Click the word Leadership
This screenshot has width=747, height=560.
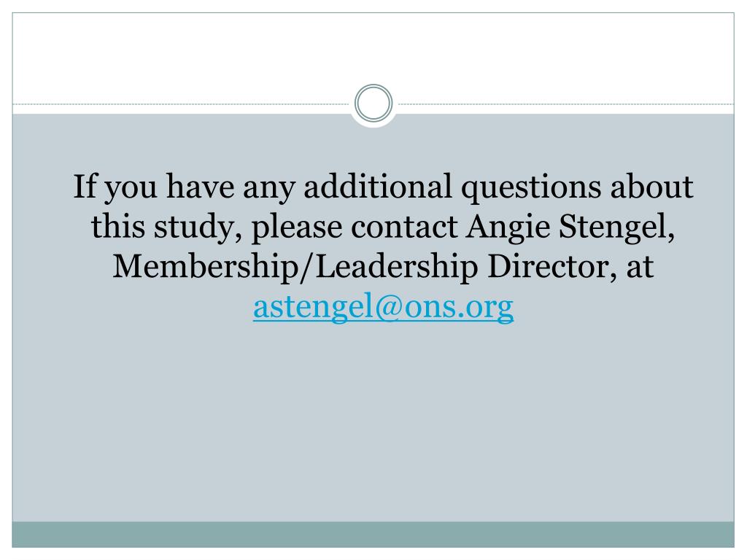coord(397,267)
